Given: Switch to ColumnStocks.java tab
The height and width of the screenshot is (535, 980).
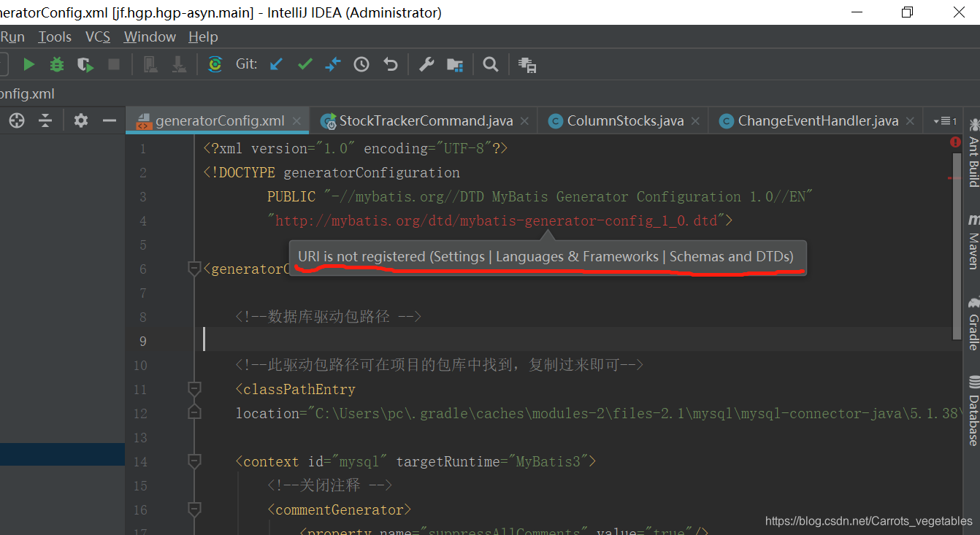Looking at the screenshot, I should tap(624, 120).
